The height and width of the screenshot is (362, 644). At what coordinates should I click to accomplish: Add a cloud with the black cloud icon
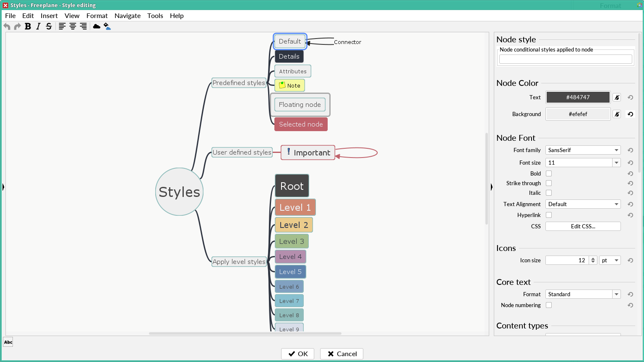pos(96,26)
